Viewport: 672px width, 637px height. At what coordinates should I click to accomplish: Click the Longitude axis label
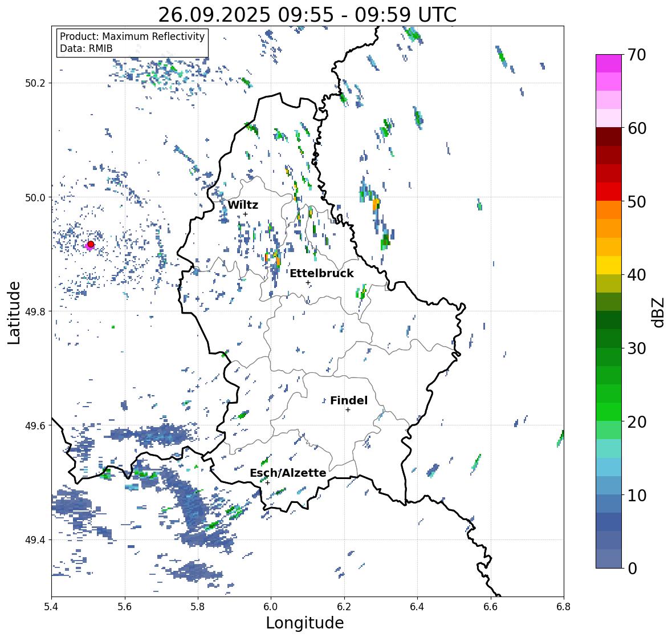click(305, 623)
